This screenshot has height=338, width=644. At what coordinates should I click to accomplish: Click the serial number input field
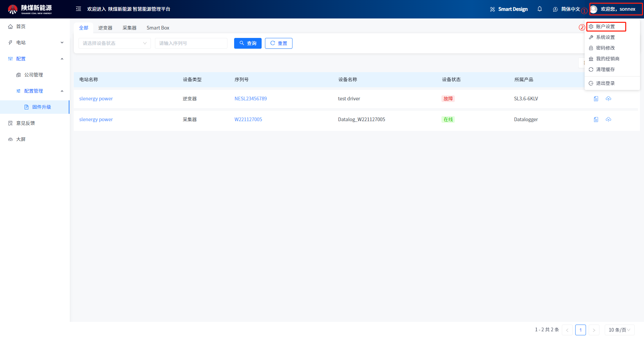point(191,43)
